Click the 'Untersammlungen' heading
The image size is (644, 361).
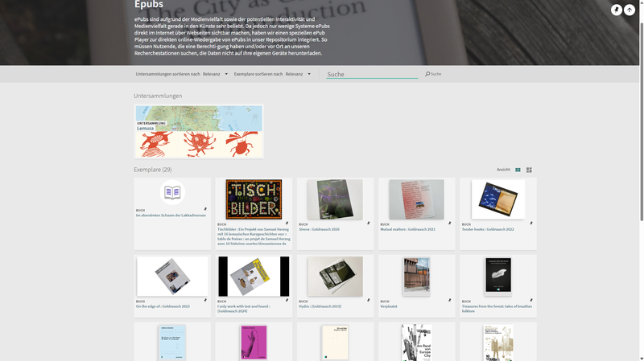click(158, 96)
